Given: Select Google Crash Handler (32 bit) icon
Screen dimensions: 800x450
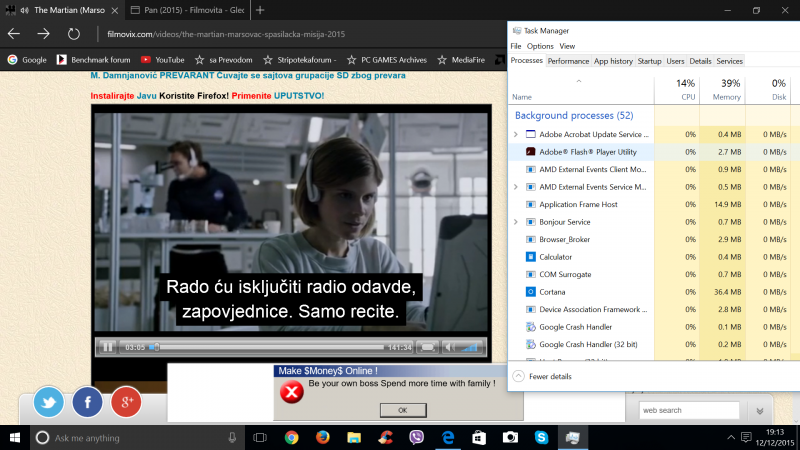Looking at the screenshot, I should click(531, 344).
